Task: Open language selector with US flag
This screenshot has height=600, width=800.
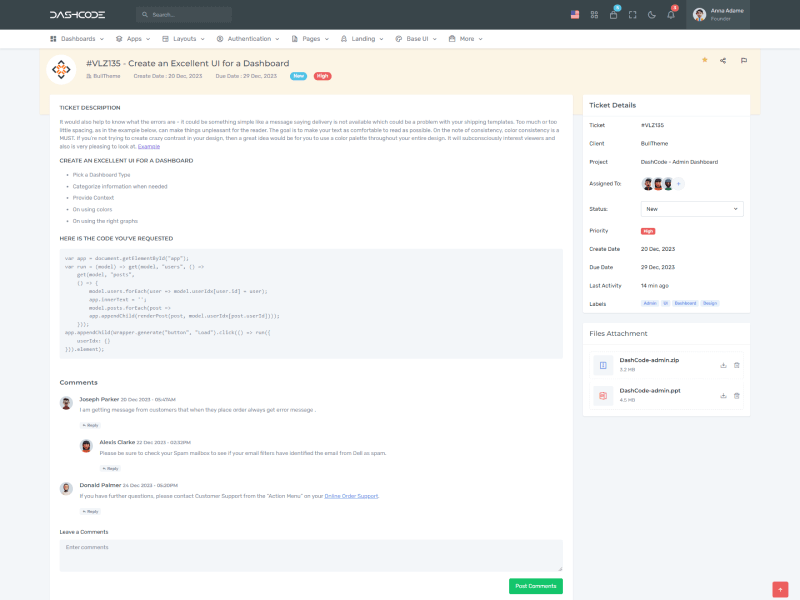Action: click(x=575, y=15)
